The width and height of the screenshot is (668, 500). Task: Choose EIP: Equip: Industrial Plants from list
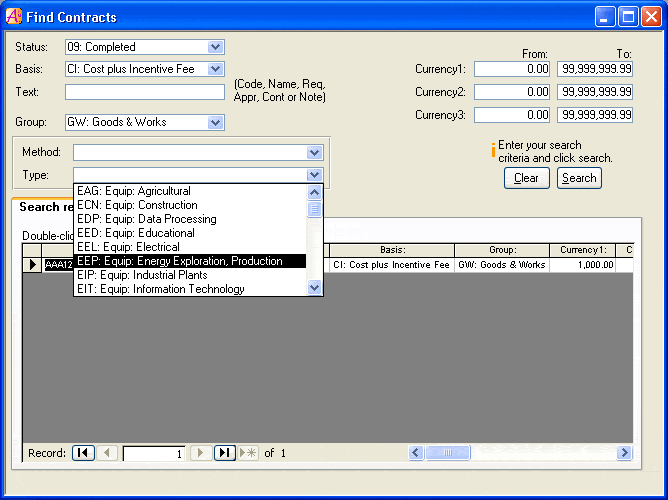(x=190, y=275)
